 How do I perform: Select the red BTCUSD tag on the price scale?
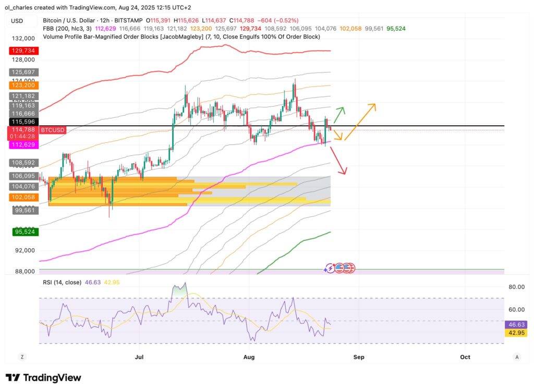pyautogui.click(x=52, y=129)
